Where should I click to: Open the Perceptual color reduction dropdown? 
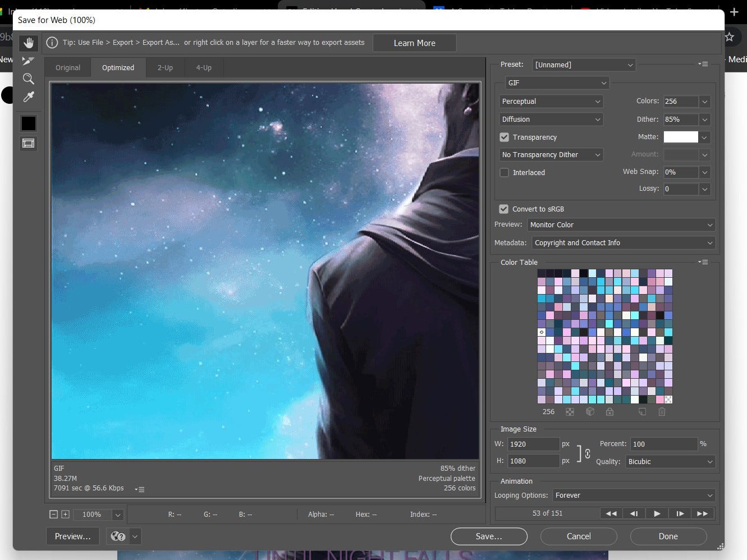551,102
